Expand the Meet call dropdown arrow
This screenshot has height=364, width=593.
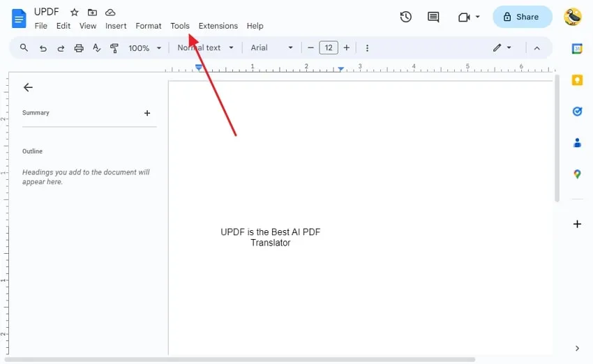[478, 17]
